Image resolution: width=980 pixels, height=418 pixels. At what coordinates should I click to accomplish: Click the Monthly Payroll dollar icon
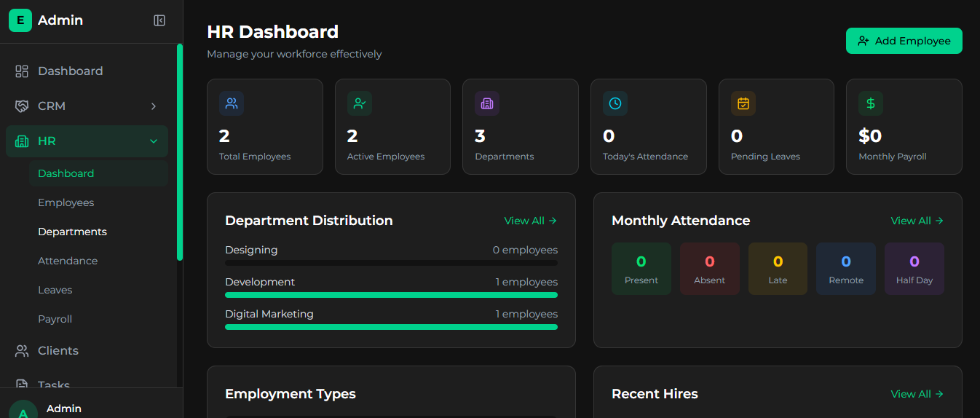[x=870, y=103]
